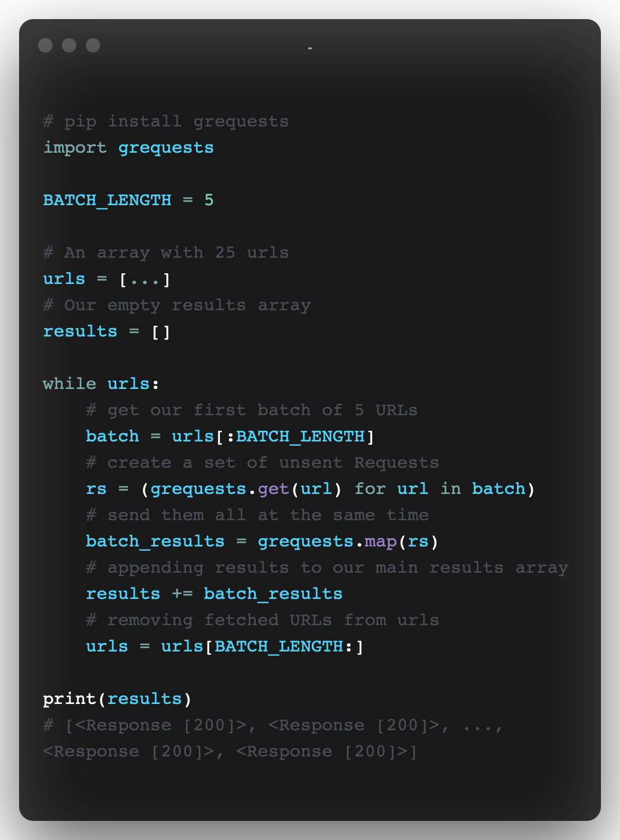Click the first gray window dot

tap(45, 45)
